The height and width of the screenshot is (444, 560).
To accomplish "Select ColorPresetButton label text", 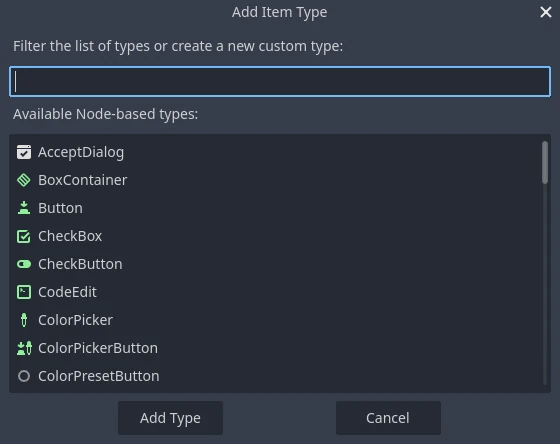I will (x=99, y=376).
